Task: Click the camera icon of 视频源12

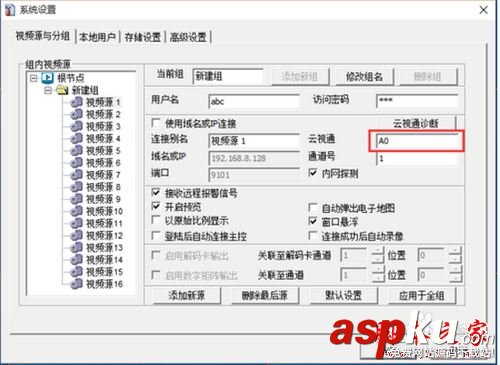Action: [x=77, y=235]
